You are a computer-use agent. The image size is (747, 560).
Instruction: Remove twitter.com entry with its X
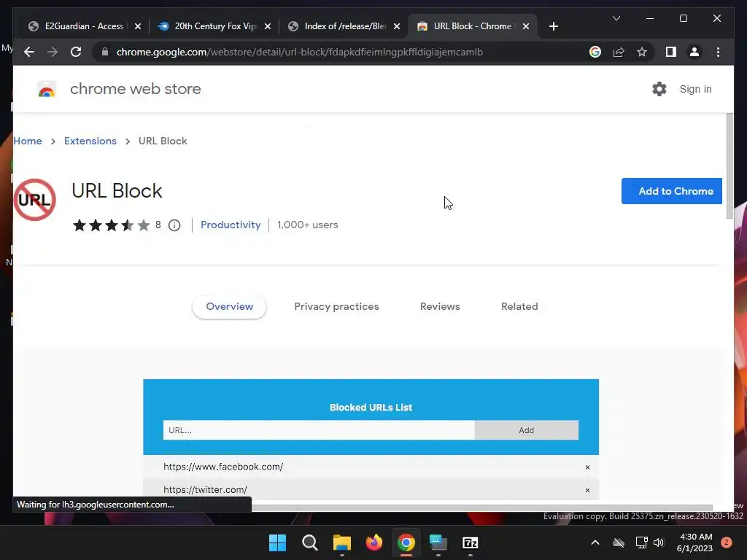pos(587,490)
